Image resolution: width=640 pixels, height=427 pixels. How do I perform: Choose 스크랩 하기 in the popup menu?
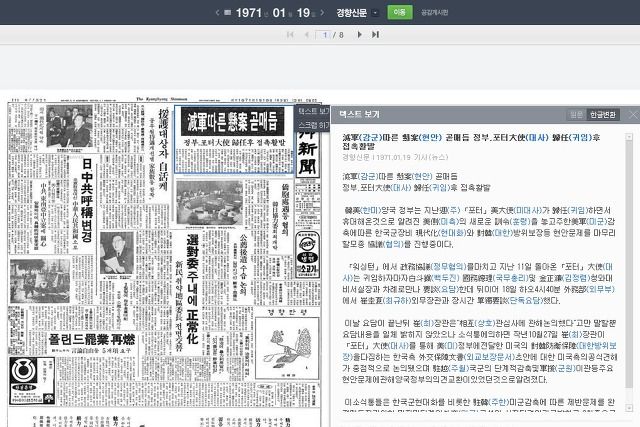point(313,125)
